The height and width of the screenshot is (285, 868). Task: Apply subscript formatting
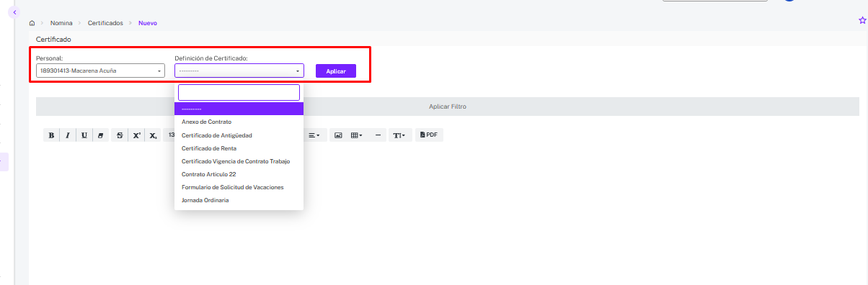click(153, 135)
